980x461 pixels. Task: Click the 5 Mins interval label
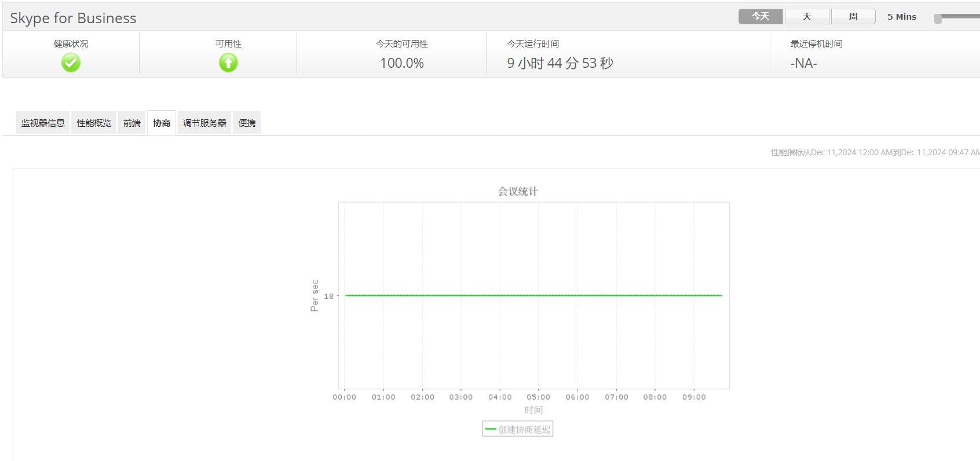(x=902, y=17)
